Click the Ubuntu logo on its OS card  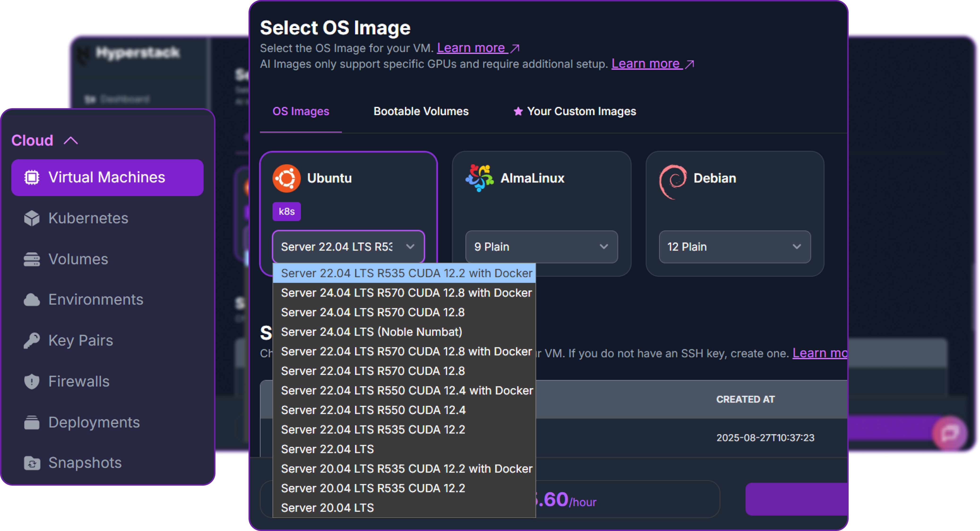tap(287, 178)
